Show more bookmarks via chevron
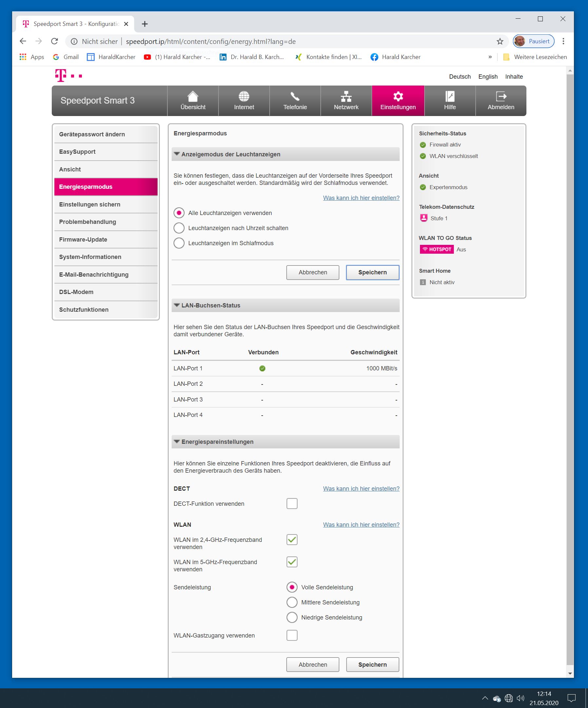 490,57
